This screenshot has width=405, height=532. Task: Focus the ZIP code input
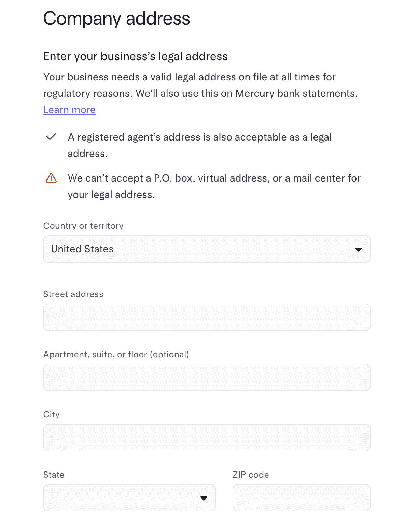coord(301,498)
